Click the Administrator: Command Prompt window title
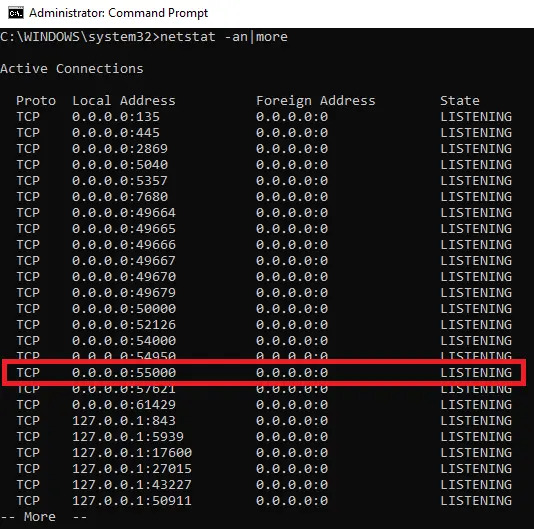This screenshot has width=534, height=529. pos(118,13)
